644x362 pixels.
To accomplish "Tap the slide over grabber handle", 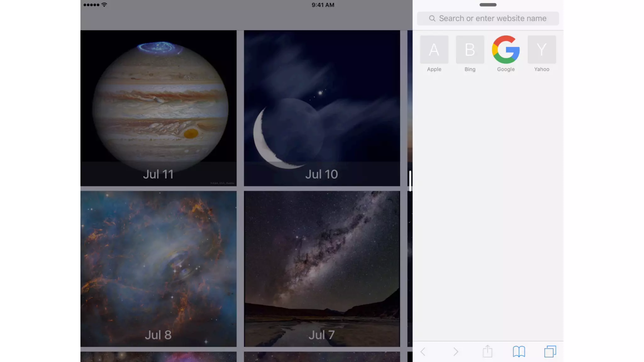I will tap(488, 5).
